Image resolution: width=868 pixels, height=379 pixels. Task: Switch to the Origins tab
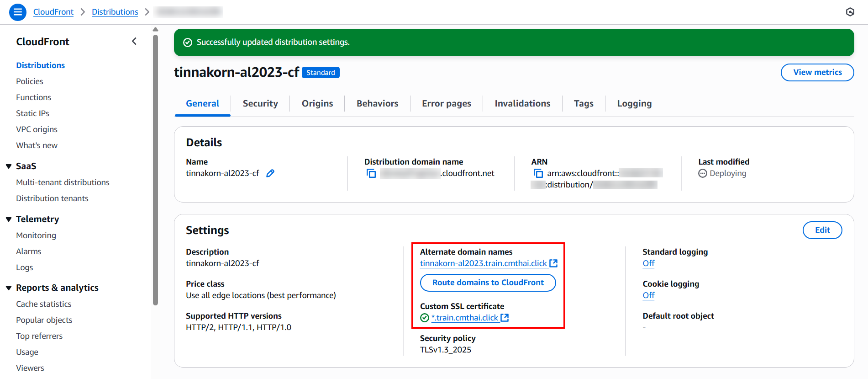[317, 103]
